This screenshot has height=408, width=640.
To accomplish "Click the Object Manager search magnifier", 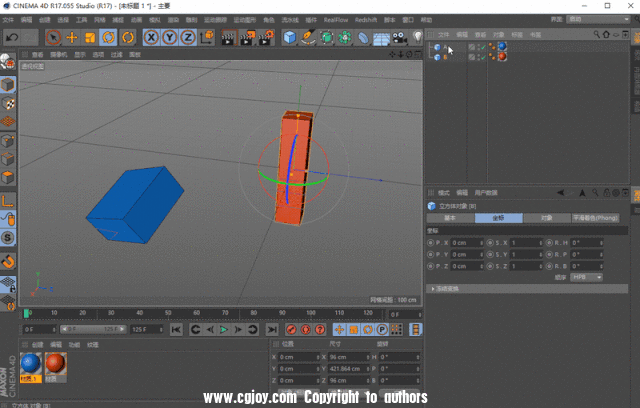I will (597, 35).
